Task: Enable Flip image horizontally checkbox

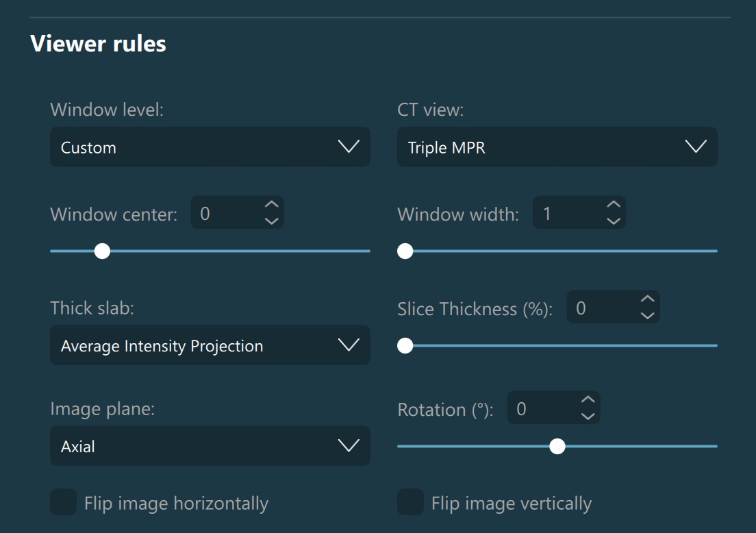Action: click(64, 503)
